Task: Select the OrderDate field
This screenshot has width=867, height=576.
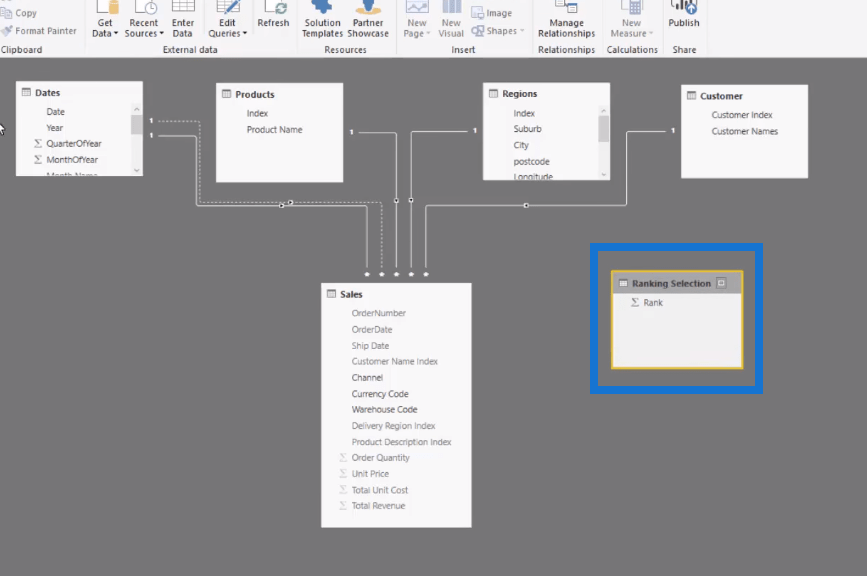Action: [x=372, y=329]
